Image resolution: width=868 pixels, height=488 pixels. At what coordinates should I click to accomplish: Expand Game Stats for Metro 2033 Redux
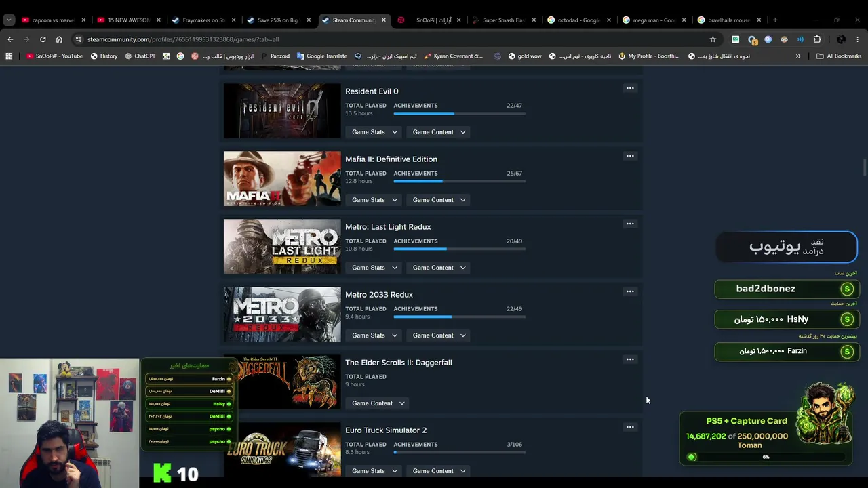(374, 335)
